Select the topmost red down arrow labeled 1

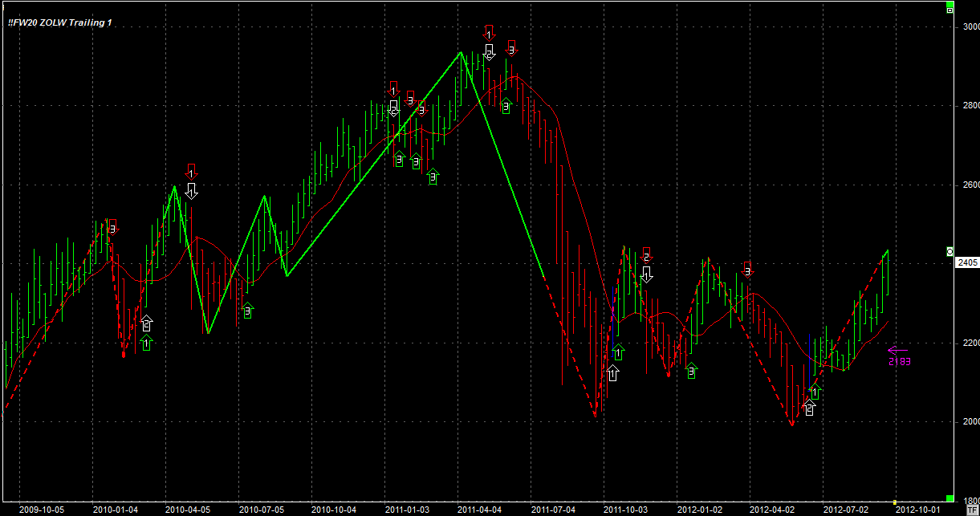click(x=489, y=33)
